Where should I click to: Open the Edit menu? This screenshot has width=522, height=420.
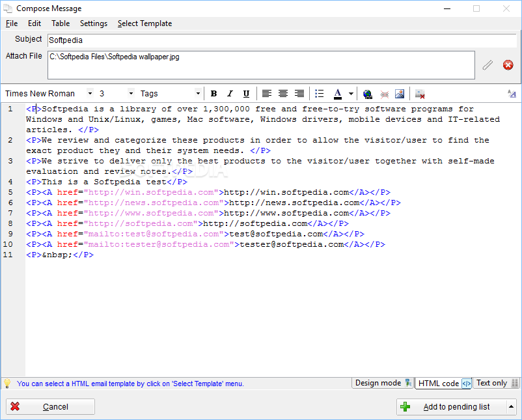[34, 23]
